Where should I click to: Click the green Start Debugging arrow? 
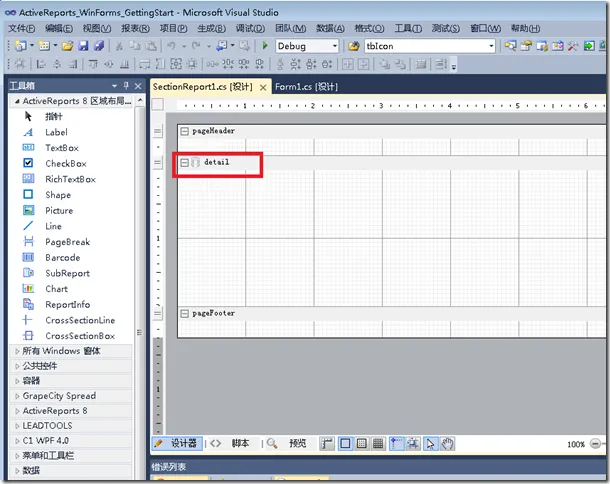pyautogui.click(x=264, y=46)
